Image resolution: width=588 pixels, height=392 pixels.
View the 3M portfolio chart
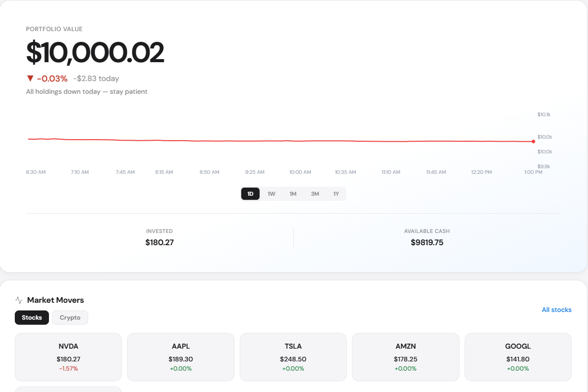pos(315,194)
